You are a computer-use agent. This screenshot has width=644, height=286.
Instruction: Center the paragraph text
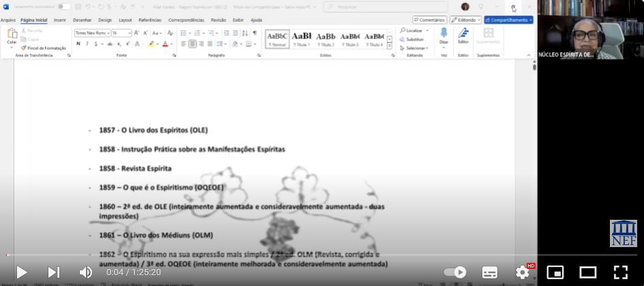click(x=192, y=44)
